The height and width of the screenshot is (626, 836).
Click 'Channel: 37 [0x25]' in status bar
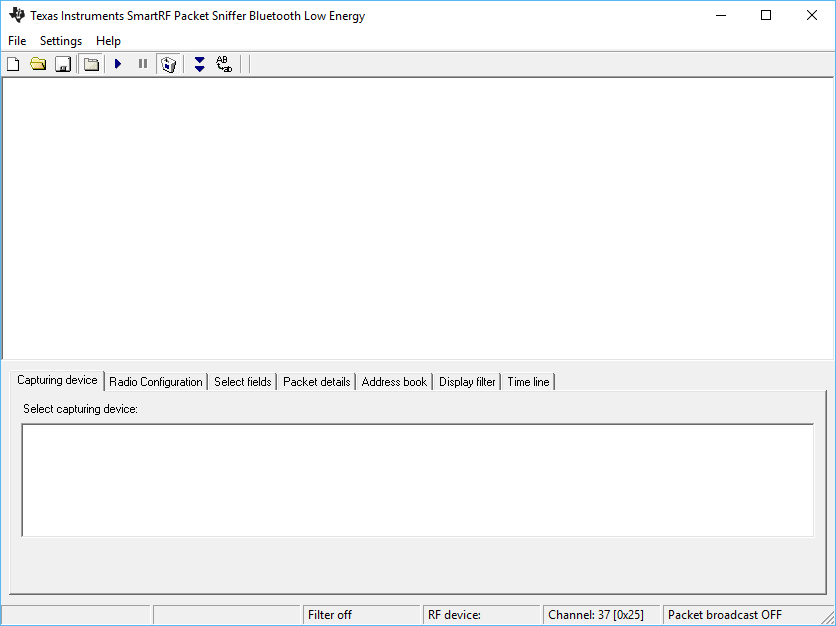tap(602, 615)
